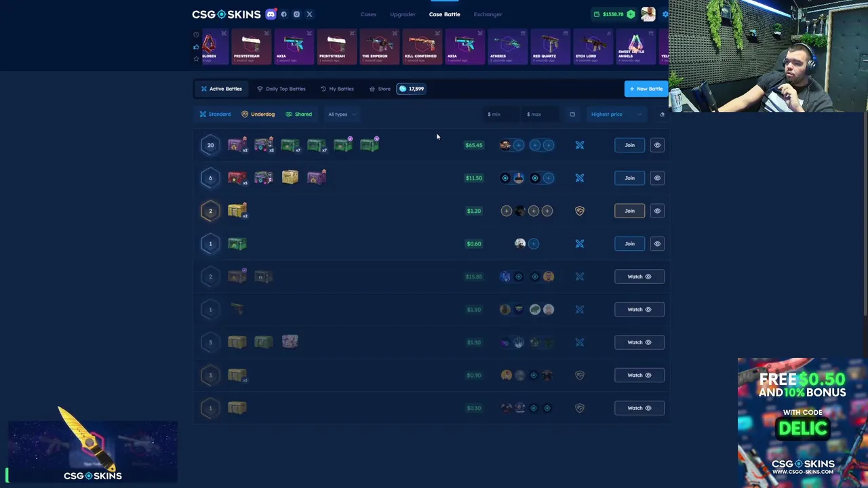
Task: Click crossed-swords icon in $65.45 battle
Action: point(580,145)
